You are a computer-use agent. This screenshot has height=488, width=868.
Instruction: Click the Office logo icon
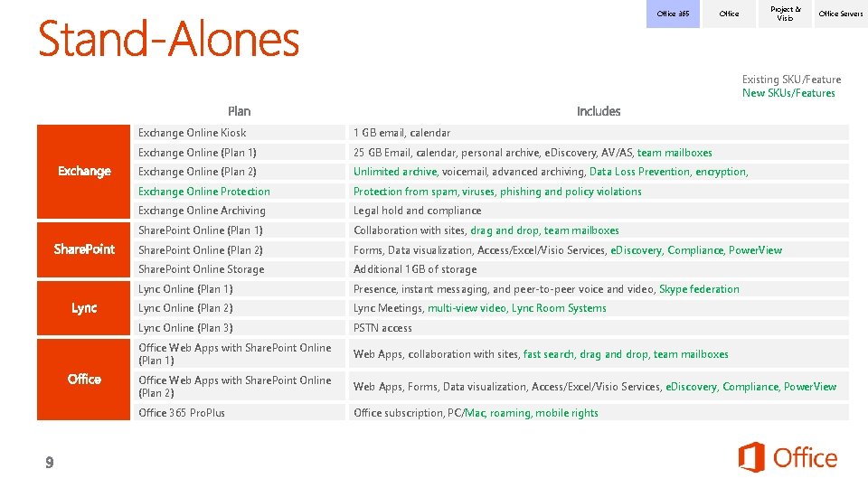click(x=751, y=457)
